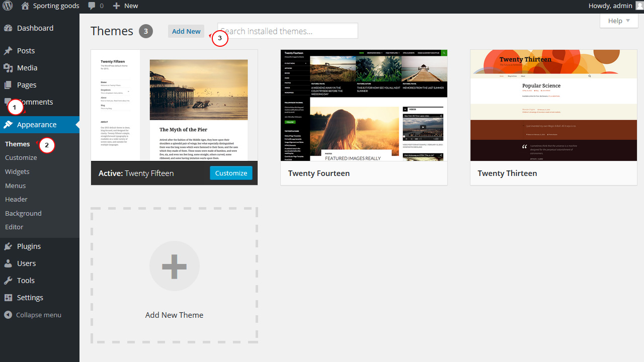
Task: Expand the Help dropdown tab
Action: pyautogui.click(x=619, y=21)
